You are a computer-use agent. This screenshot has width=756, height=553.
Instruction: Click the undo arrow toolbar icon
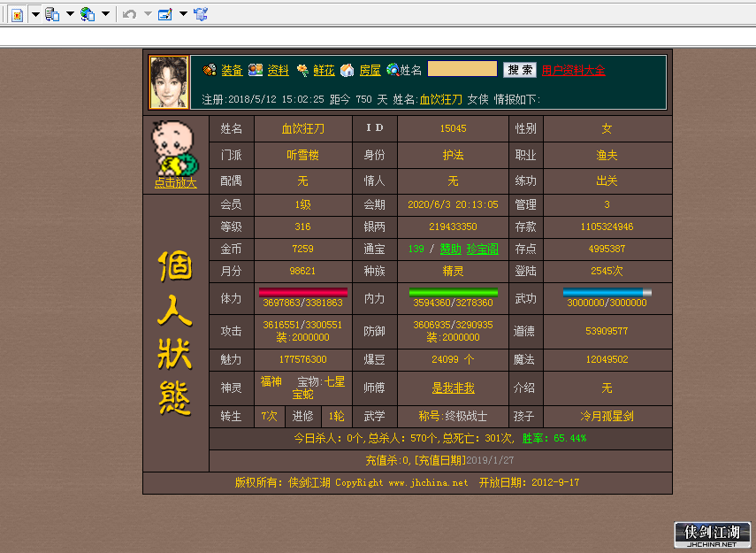tap(129, 14)
